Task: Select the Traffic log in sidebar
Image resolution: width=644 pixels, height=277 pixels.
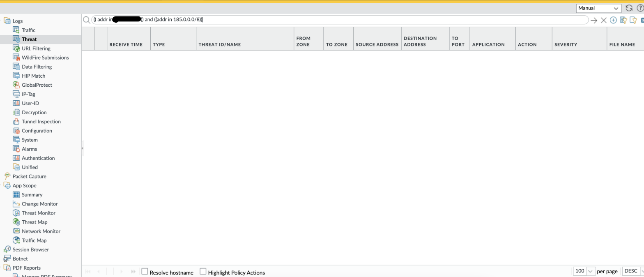Action: [28, 30]
